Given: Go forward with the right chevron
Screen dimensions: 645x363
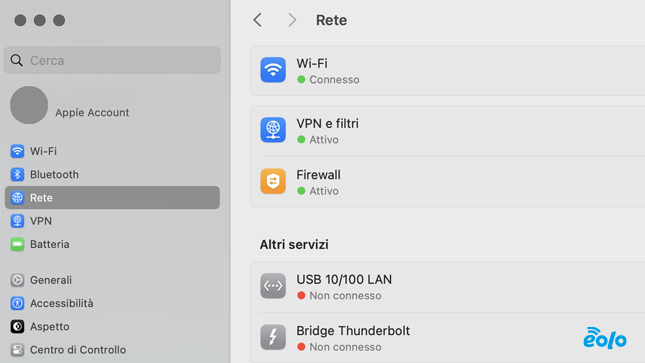Looking at the screenshot, I should click(292, 20).
